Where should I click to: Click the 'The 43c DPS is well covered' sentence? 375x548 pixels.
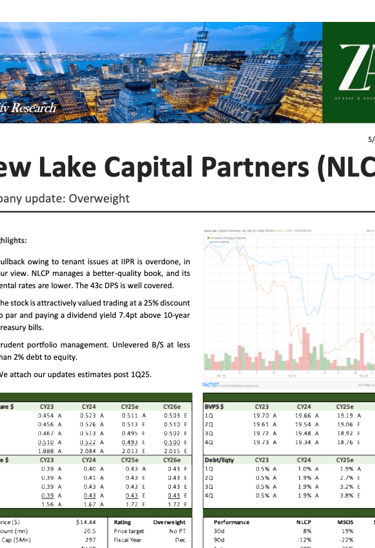(124, 286)
